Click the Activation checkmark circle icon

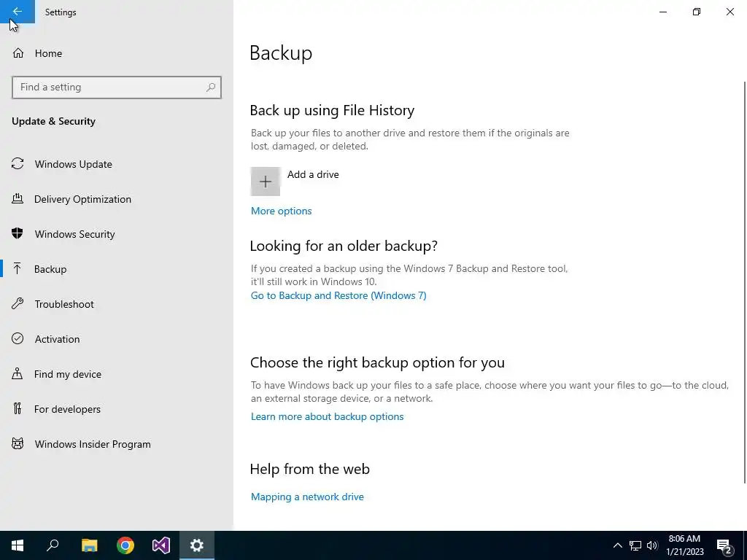pyautogui.click(x=18, y=338)
